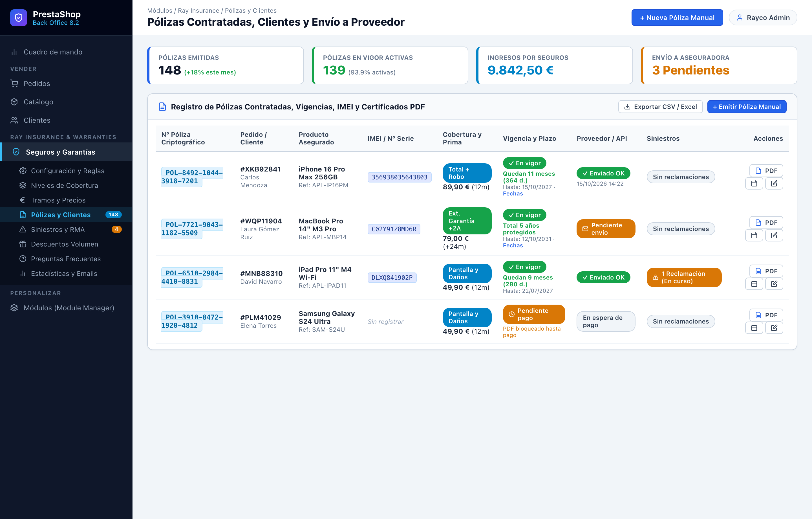This screenshot has width=812, height=519.
Task: Export the table via Exportar CSV / Excel
Action: point(660,107)
